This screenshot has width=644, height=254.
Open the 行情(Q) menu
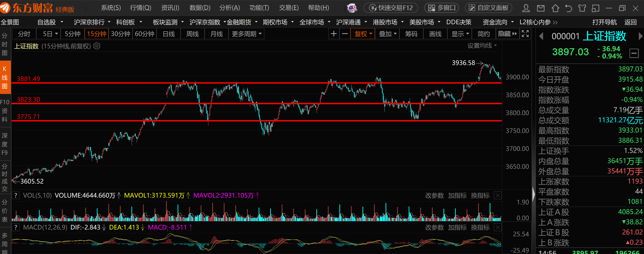point(141,8)
